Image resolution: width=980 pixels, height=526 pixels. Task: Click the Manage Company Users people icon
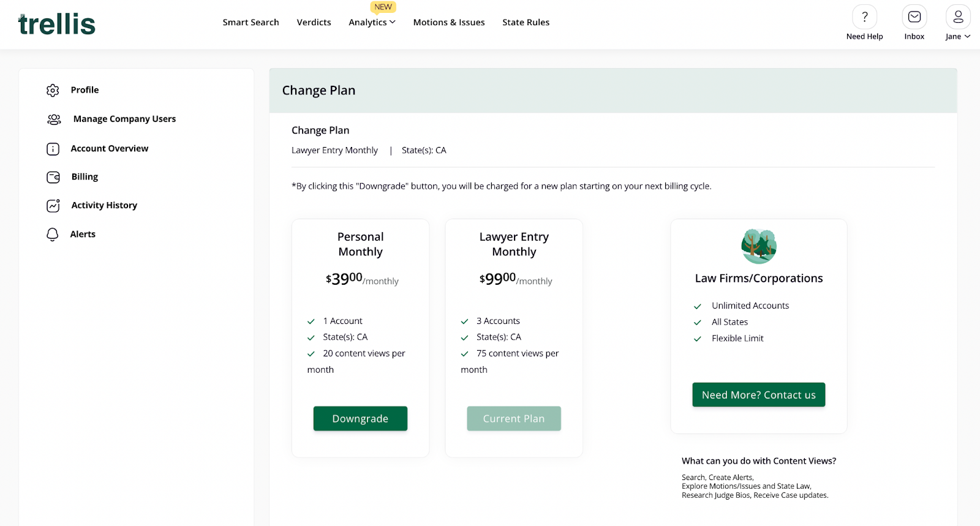coord(54,119)
